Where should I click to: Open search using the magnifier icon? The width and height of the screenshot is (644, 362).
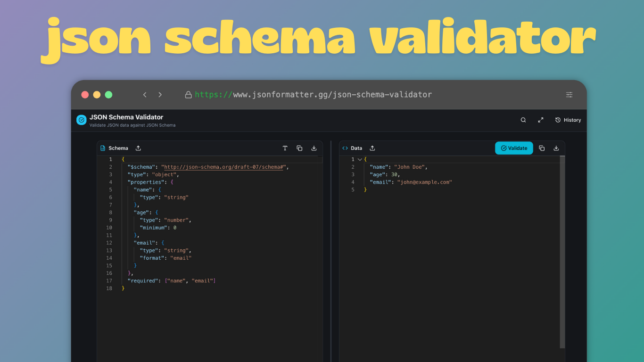pyautogui.click(x=523, y=120)
